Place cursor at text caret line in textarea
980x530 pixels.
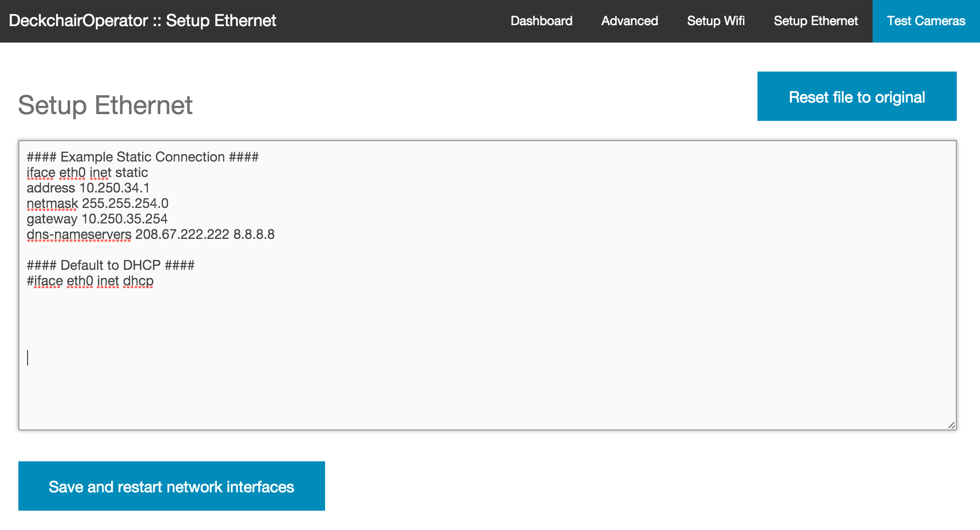tap(28, 358)
